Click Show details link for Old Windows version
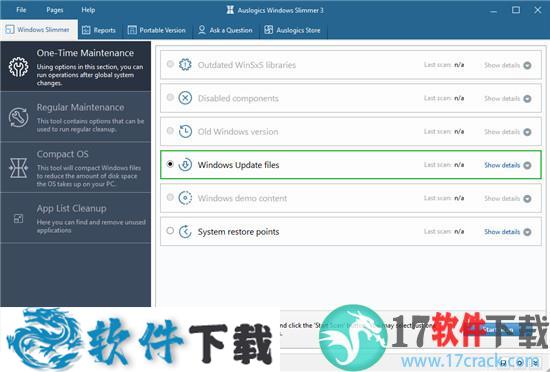This screenshot has height=372, width=550. coord(502,132)
